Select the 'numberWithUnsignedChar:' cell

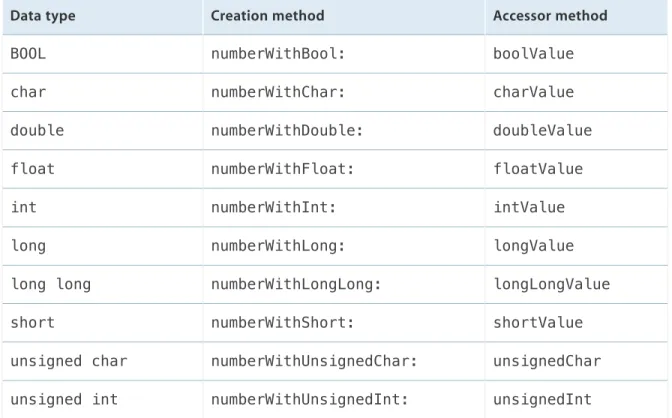[344, 361]
